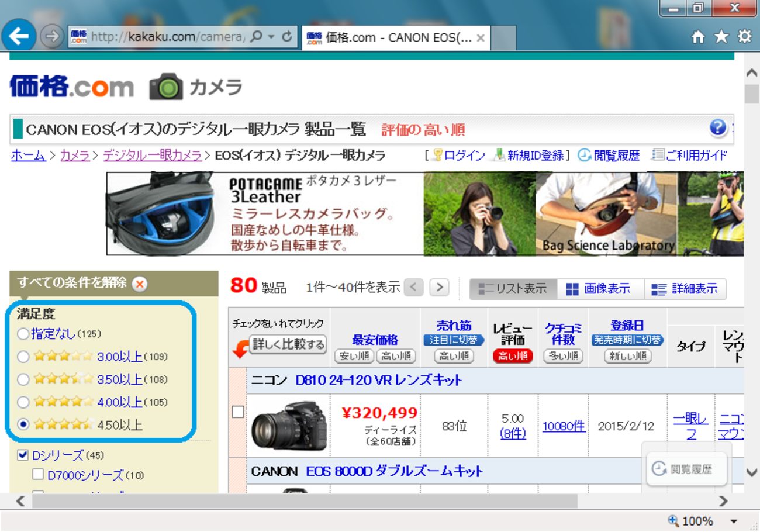Click the 新規ID登録 link
Viewport: 760px width, 532px height.
(x=536, y=156)
